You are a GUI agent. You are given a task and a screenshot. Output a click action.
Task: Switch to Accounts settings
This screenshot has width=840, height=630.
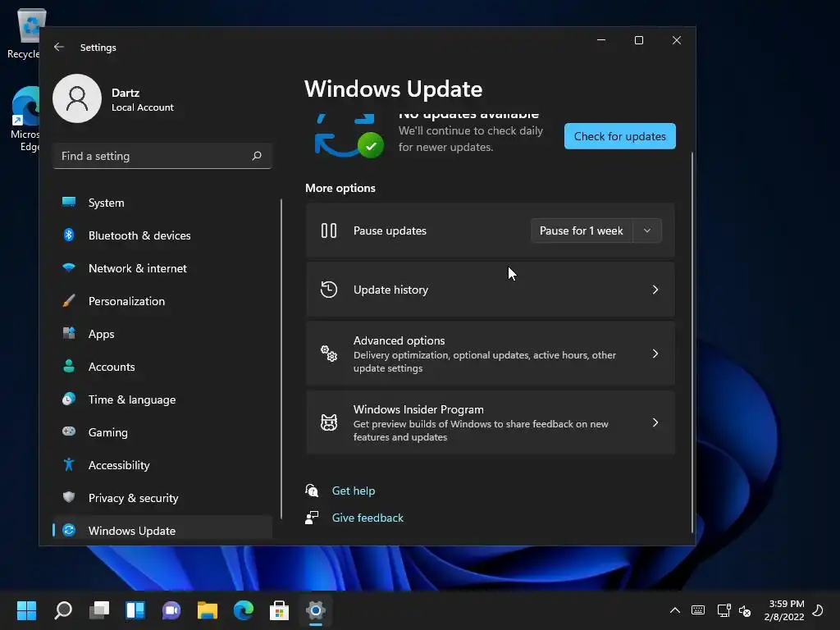pos(162,367)
